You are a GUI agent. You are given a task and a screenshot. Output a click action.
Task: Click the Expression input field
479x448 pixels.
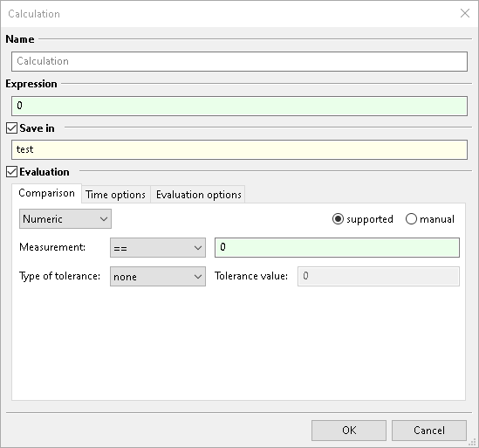click(239, 107)
